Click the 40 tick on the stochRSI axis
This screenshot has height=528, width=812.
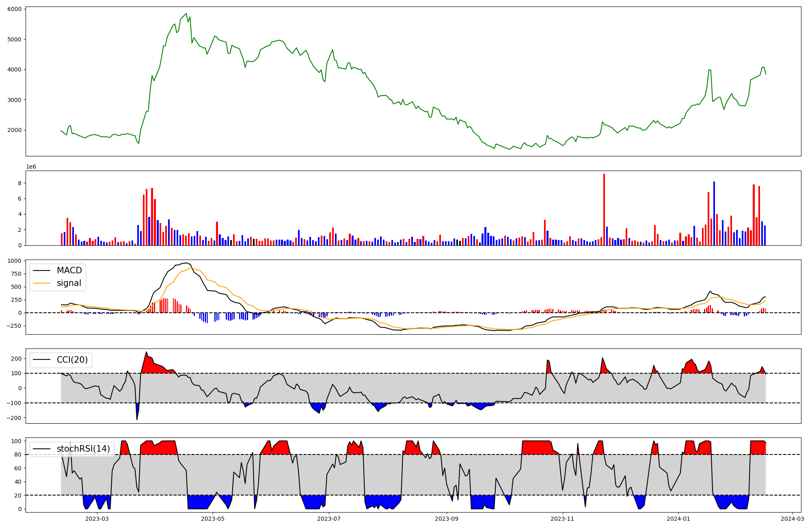point(19,482)
